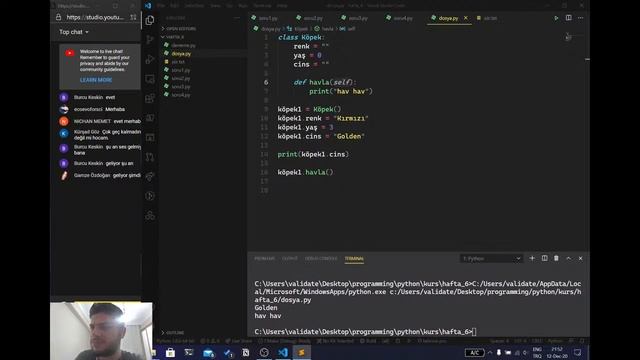Viewport: 640px width, 360px height.
Task: Kill terminal with trash icon
Action: point(556,258)
